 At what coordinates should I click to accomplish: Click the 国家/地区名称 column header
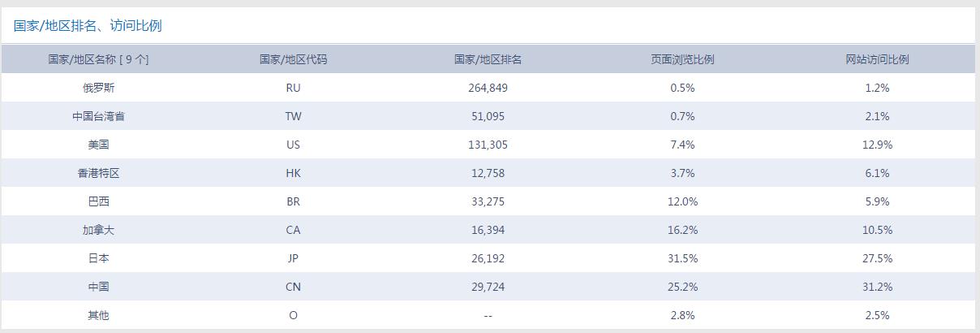point(98,59)
